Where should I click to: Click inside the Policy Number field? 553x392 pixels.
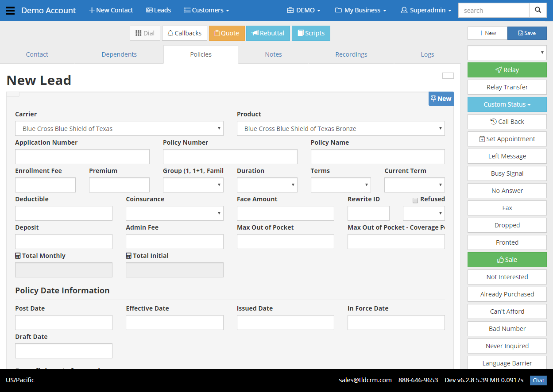click(230, 156)
